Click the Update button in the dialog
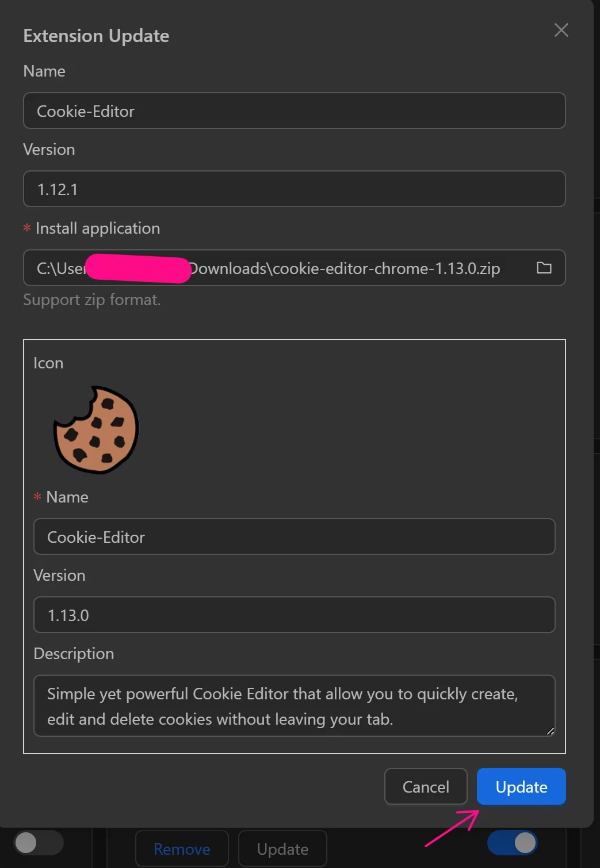This screenshot has height=868, width=600. 521,786
